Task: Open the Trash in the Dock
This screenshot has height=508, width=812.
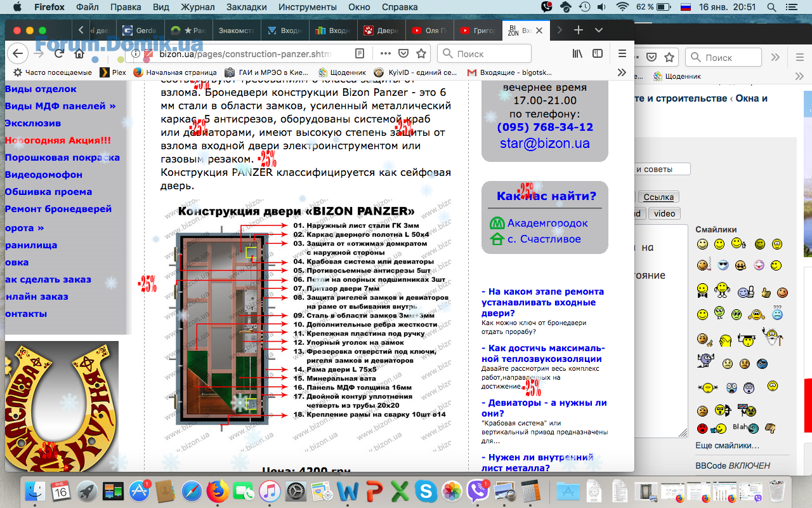Action: pyautogui.click(x=776, y=491)
